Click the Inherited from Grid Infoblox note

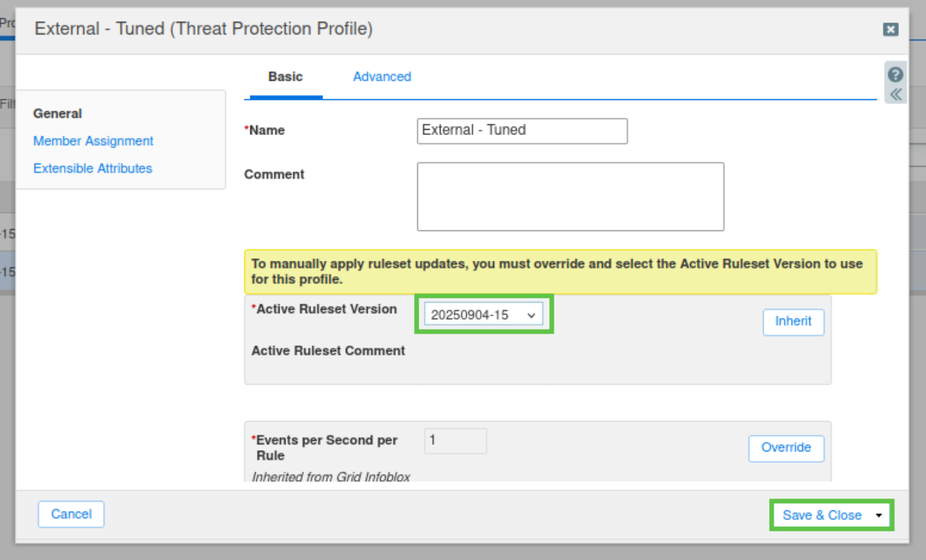331,477
